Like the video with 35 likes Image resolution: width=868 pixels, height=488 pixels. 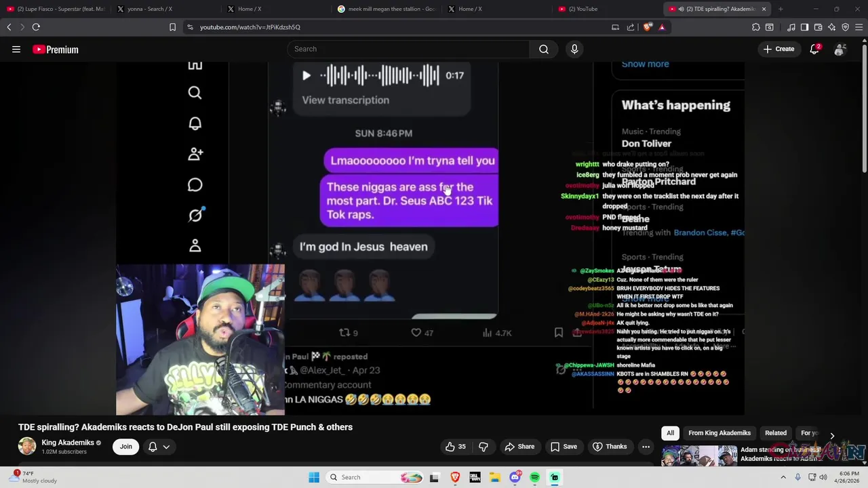[456, 447]
